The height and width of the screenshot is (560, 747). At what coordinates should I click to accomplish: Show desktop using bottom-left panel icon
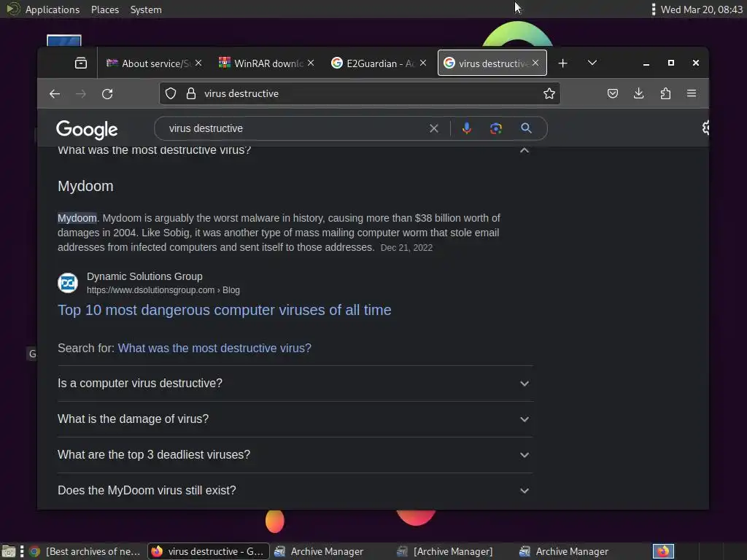(x=9, y=551)
